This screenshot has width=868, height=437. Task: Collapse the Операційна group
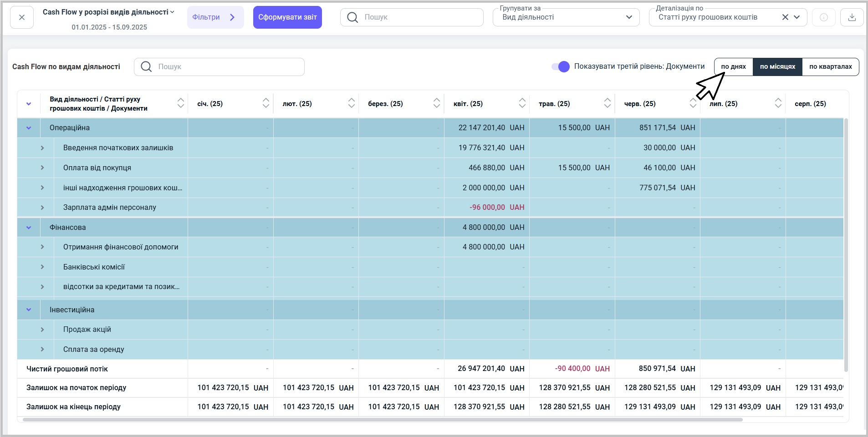pyautogui.click(x=29, y=128)
